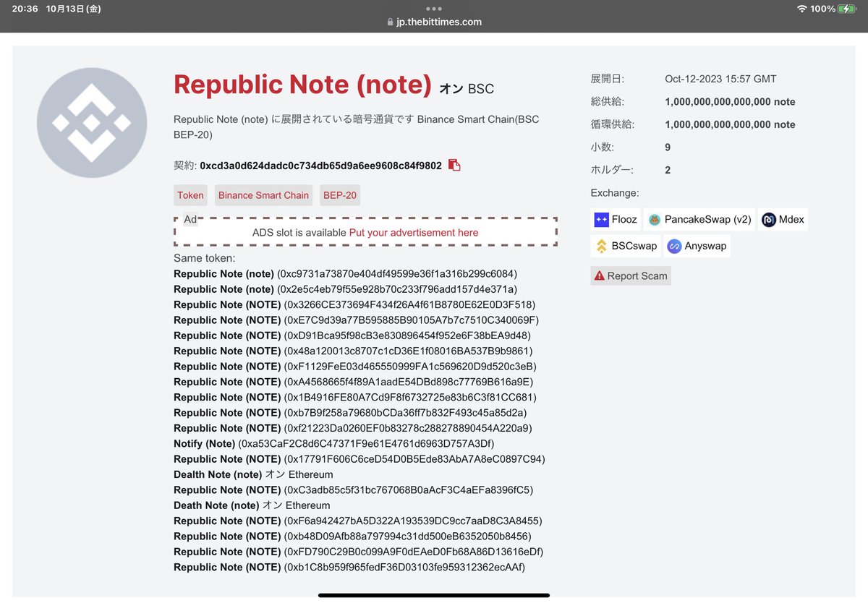Screen dimensions: 868x603
Task: Click the Ad label on the ad slot
Action: tap(190, 219)
